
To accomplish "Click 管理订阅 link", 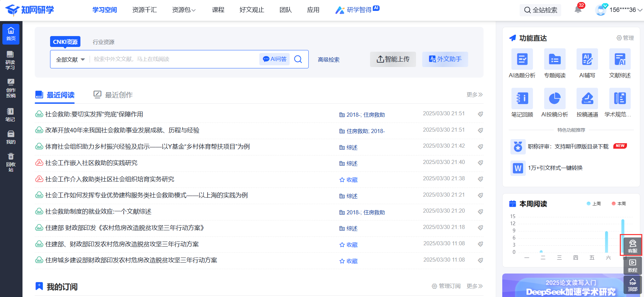I will pyautogui.click(x=446, y=286).
